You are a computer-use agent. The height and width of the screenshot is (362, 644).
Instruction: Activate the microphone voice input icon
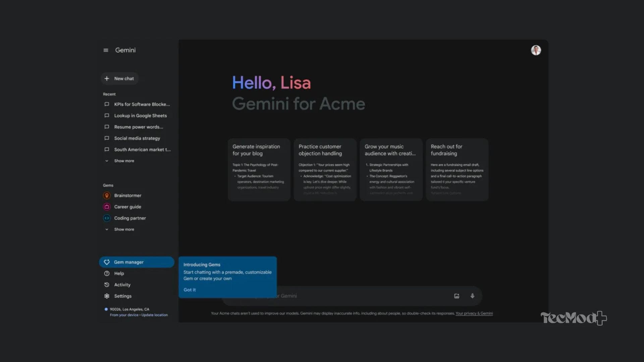point(472,296)
